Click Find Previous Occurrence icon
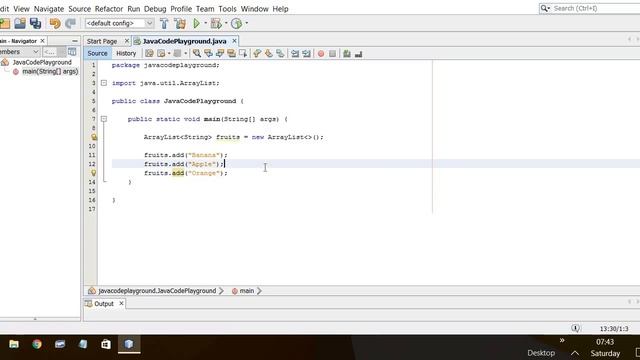The height and width of the screenshot is (360, 640). coord(209,53)
